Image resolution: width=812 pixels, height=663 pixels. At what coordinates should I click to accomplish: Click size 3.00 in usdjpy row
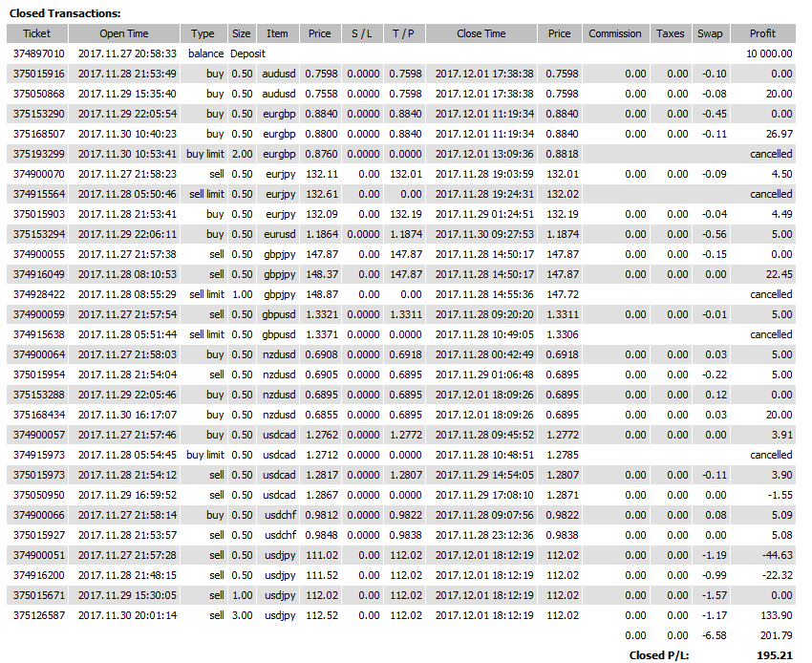[243, 616]
